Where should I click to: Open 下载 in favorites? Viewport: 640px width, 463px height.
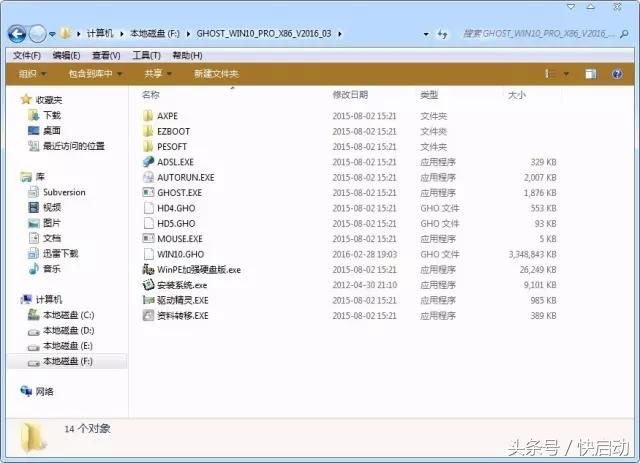[x=52, y=116]
